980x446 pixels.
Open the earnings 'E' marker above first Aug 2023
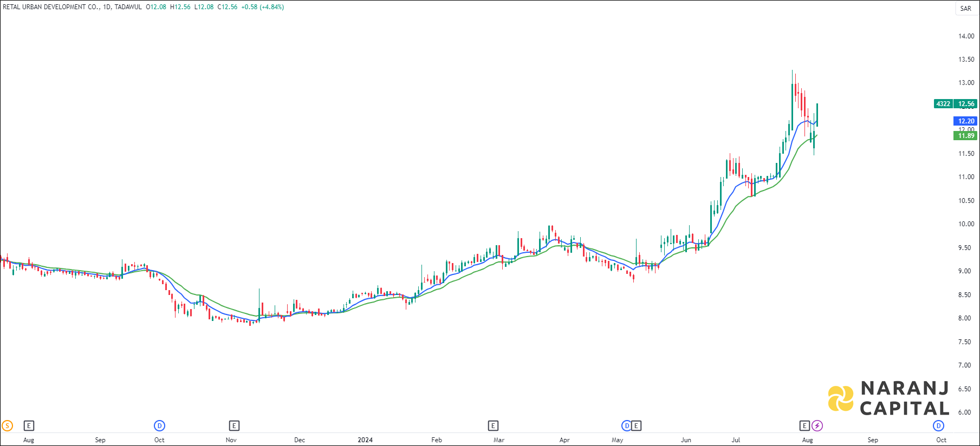(x=29, y=426)
